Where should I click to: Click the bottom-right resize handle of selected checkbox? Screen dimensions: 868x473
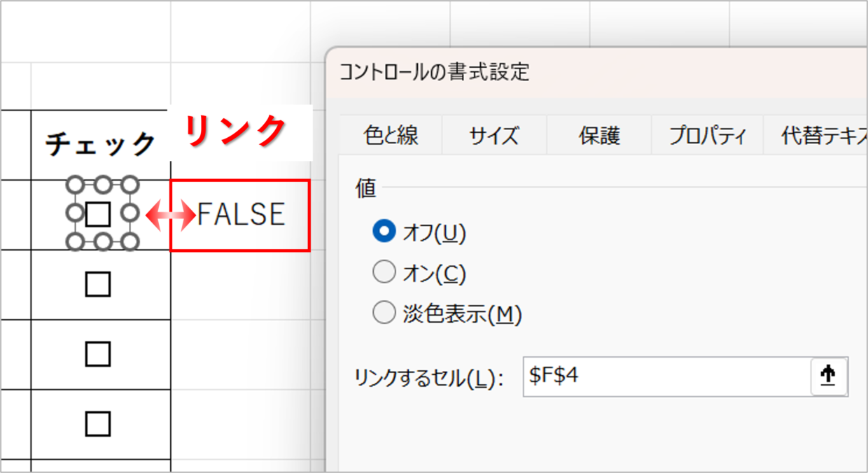(129, 242)
